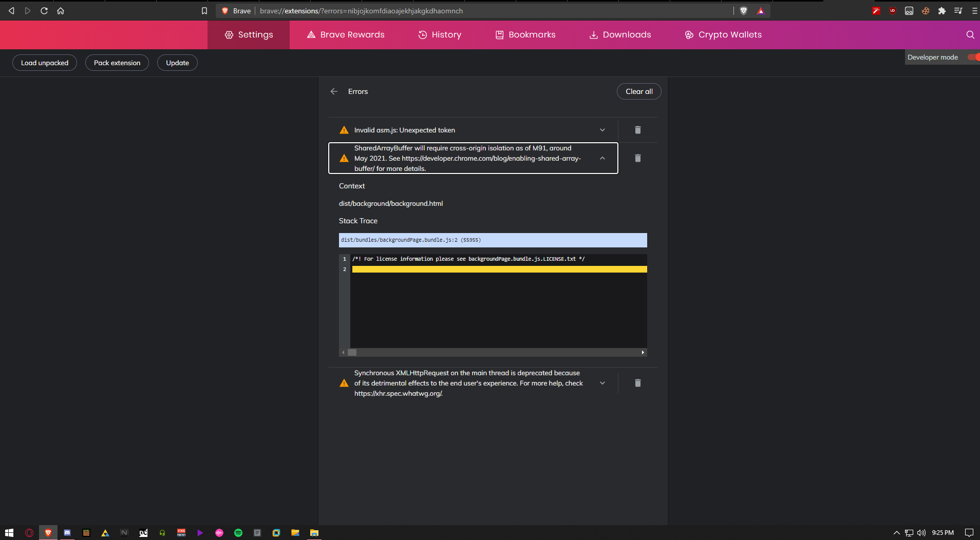
Task: Open the Brave Rewards triangle icon
Action: pos(760,10)
